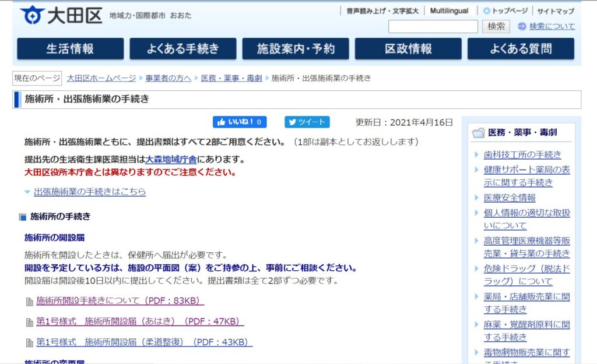This screenshot has width=597, height=364.
Task: Open the 施設案内・予約 navigation tab
Action: click(x=296, y=49)
